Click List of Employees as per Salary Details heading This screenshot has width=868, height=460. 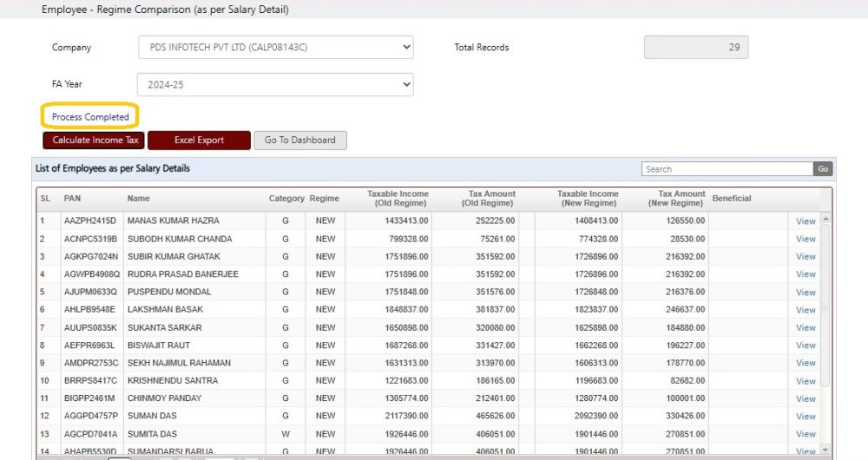click(x=112, y=168)
